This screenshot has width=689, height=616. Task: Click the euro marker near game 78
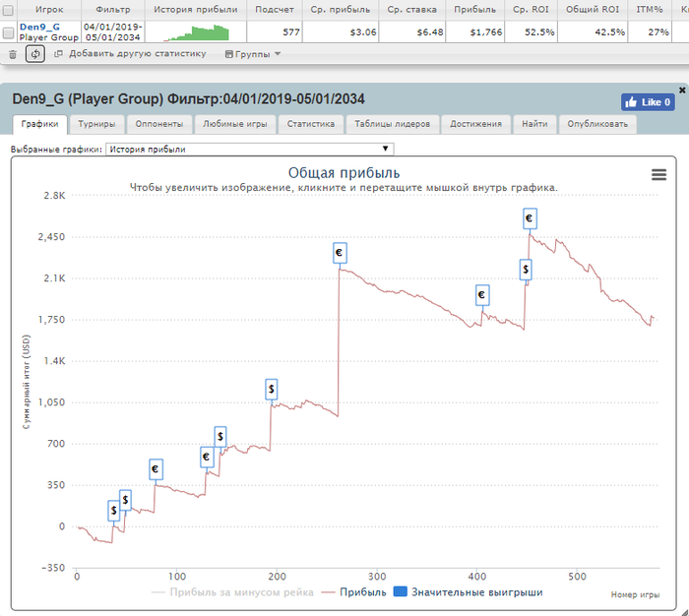(156, 469)
